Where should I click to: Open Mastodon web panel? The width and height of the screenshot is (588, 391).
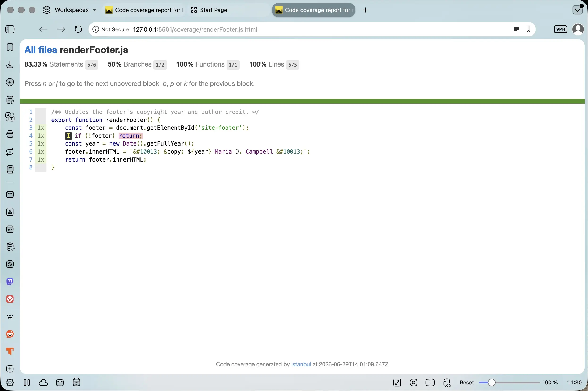[10, 282]
